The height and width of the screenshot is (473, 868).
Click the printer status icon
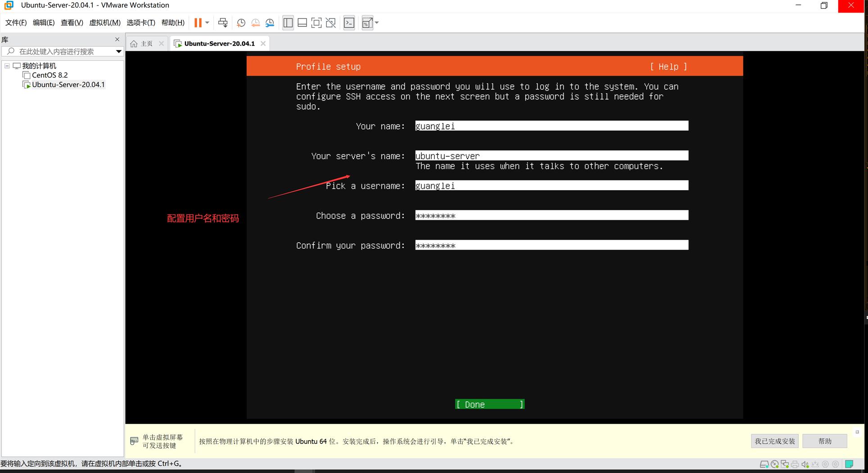[795, 464]
